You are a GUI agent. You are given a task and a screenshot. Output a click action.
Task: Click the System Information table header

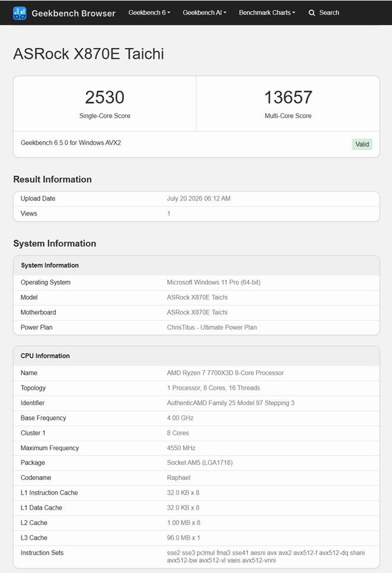[50, 265]
